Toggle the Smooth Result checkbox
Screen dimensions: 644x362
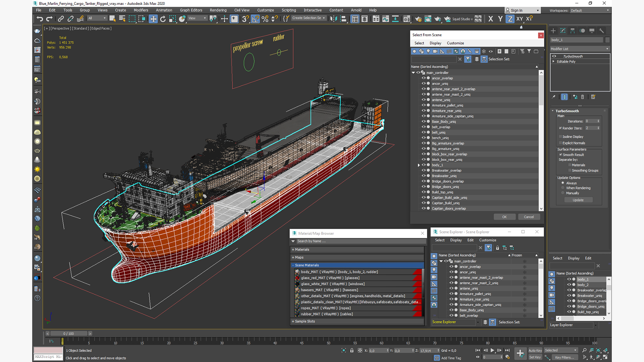point(560,155)
